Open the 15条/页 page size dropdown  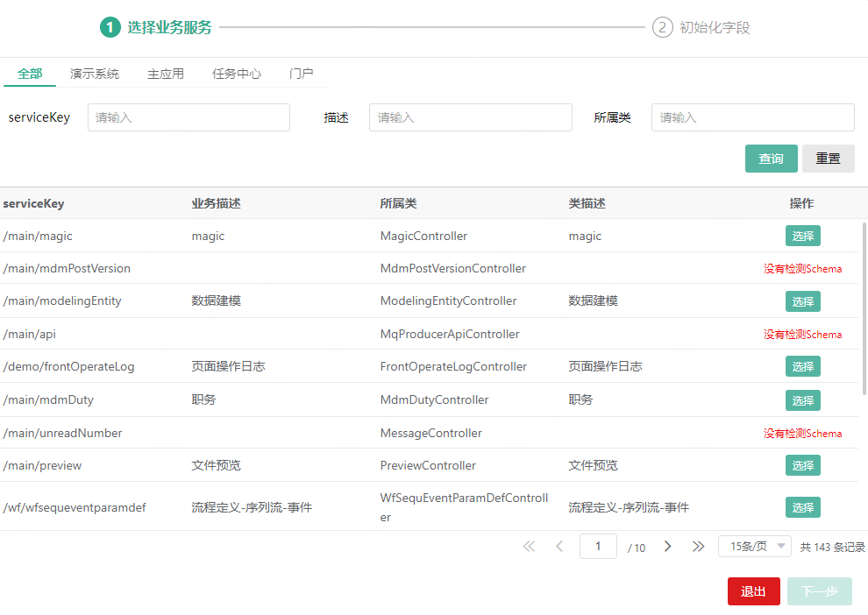click(754, 546)
